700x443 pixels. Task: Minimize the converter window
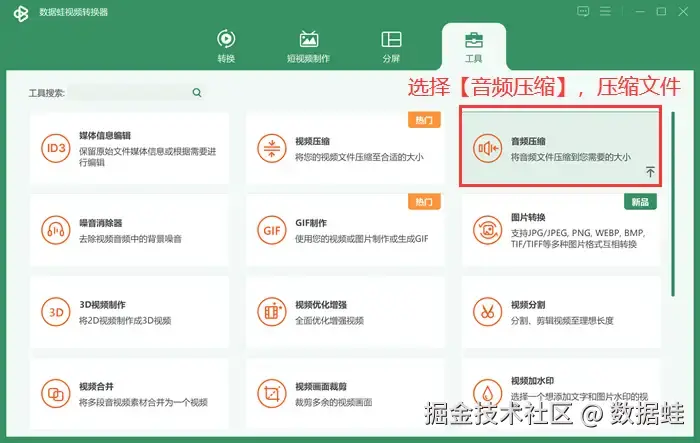(x=640, y=12)
